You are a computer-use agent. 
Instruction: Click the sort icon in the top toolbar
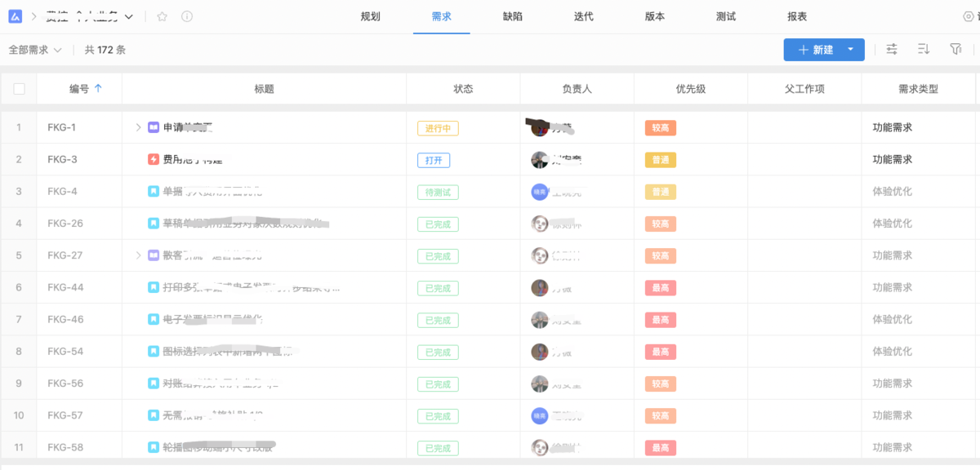tap(923, 49)
